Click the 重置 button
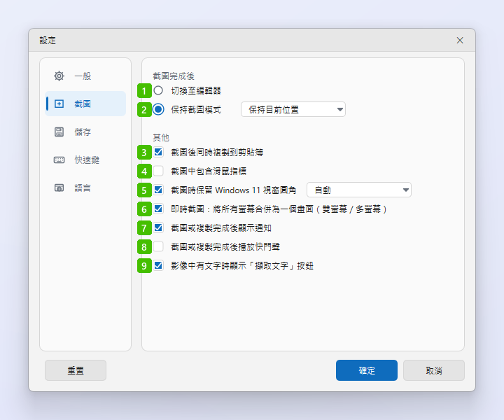 76,370
